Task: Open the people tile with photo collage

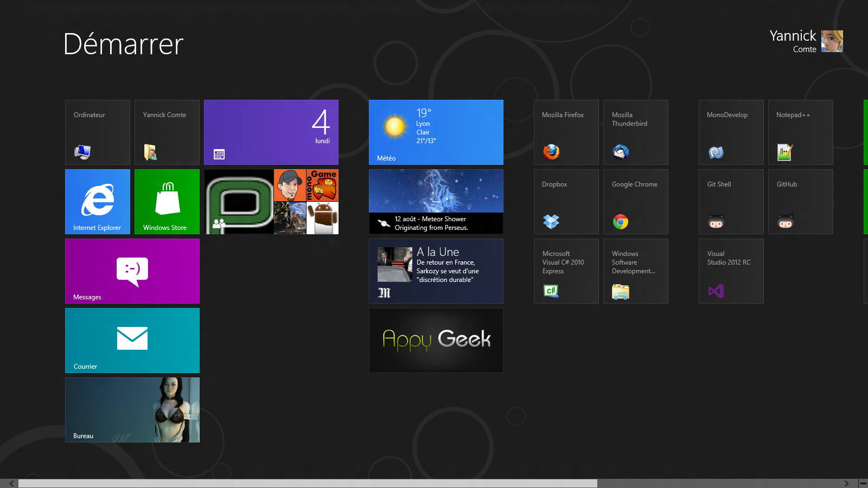Action: click(x=271, y=202)
